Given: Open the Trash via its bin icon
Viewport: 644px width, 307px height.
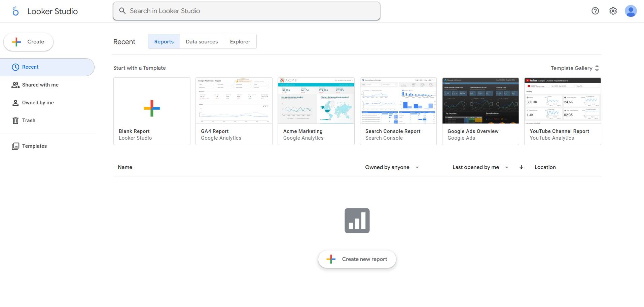Looking at the screenshot, I should tap(15, 121).
